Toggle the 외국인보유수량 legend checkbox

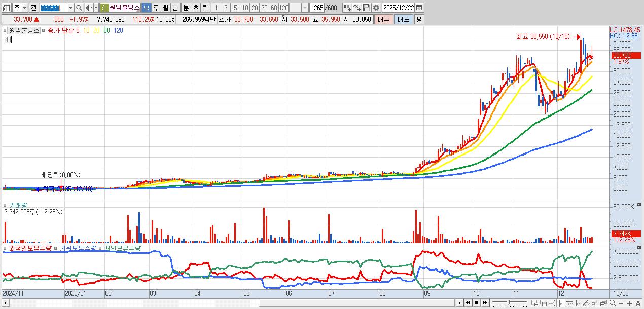[6, 248]
